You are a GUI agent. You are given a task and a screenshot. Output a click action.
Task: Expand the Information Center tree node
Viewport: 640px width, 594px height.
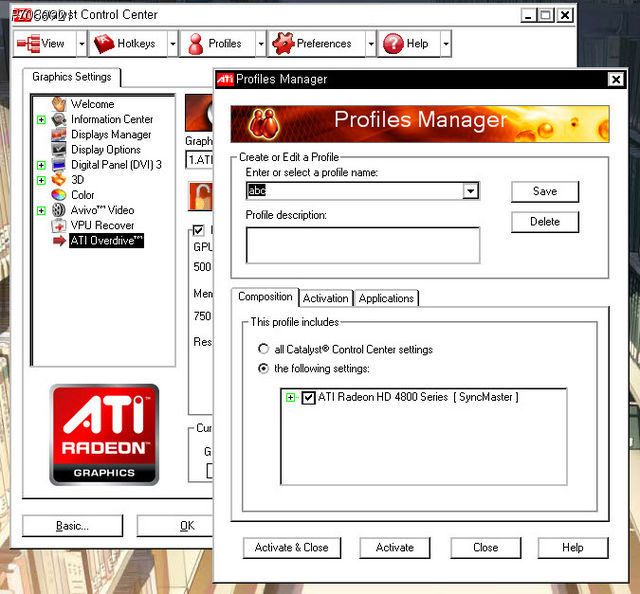[41, 120]
